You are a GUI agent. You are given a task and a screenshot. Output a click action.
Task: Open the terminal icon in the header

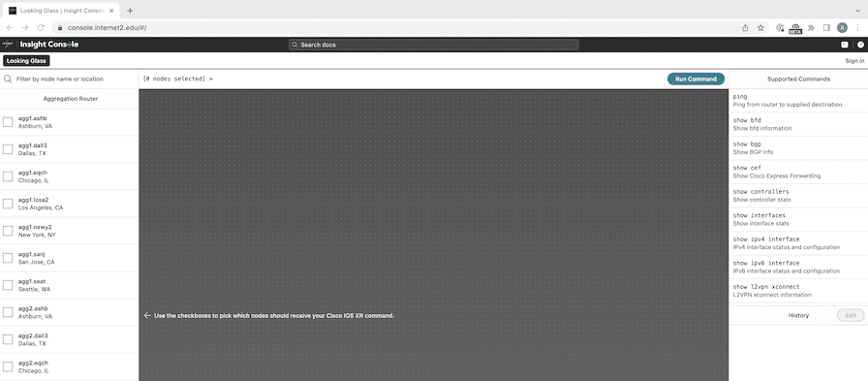point(845,45)
